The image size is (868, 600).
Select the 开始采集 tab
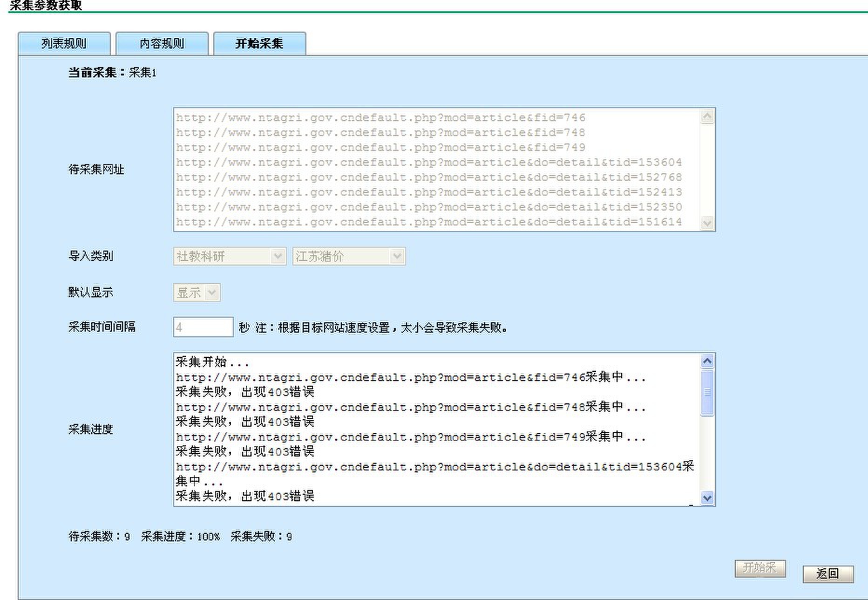(x=259, y=44)
